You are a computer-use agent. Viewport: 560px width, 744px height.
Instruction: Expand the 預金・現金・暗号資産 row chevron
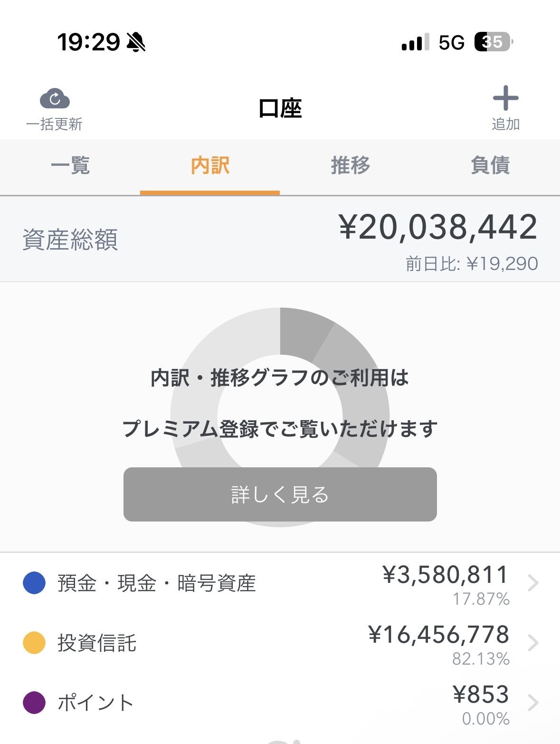(x=533, y=582)
